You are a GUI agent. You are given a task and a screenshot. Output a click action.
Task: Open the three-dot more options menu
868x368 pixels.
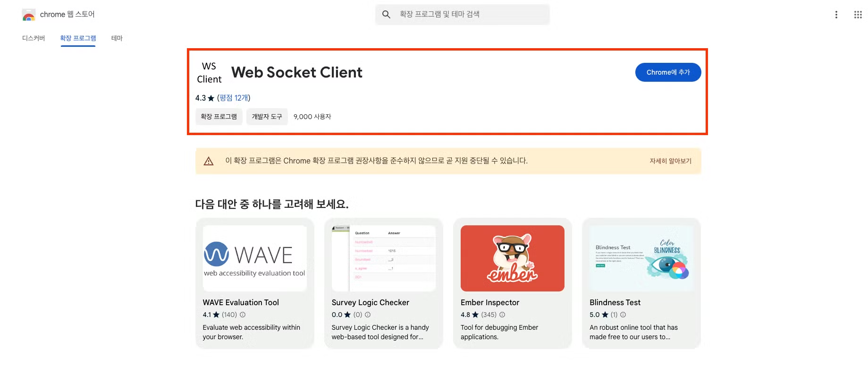pos(836,15)
